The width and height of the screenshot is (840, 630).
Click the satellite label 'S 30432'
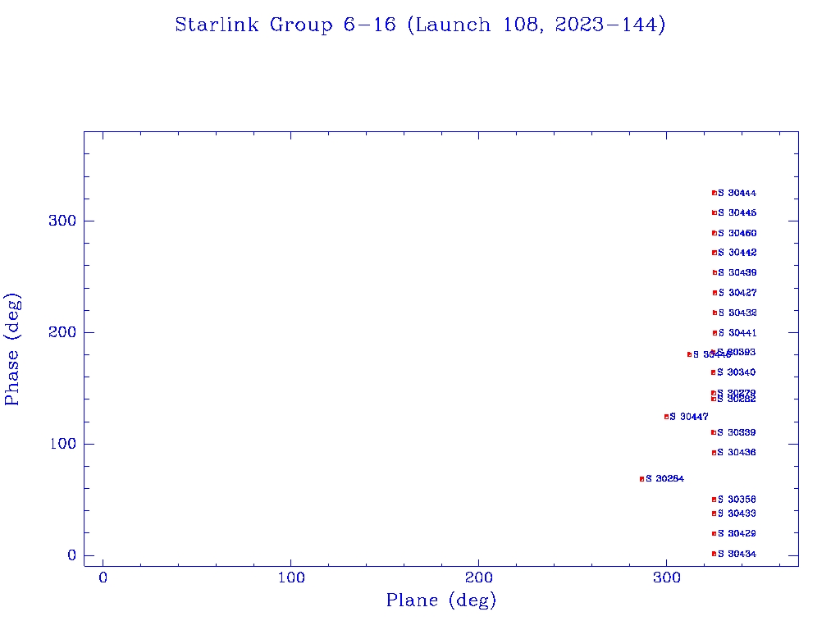point(737,313)
